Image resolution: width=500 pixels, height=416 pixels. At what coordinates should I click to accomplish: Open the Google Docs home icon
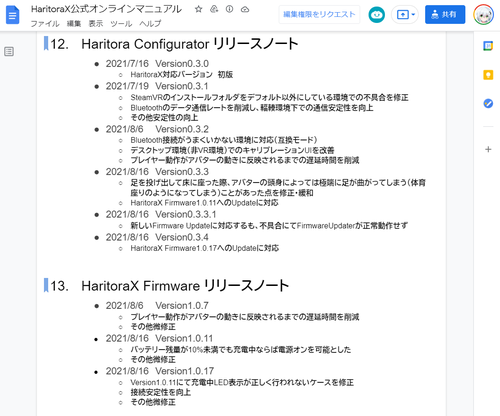point(13,15)
